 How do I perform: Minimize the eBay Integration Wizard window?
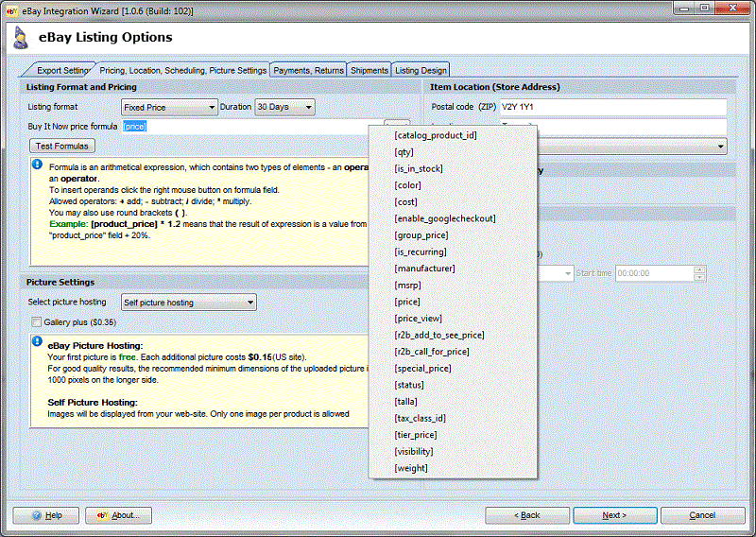[683, 9]
